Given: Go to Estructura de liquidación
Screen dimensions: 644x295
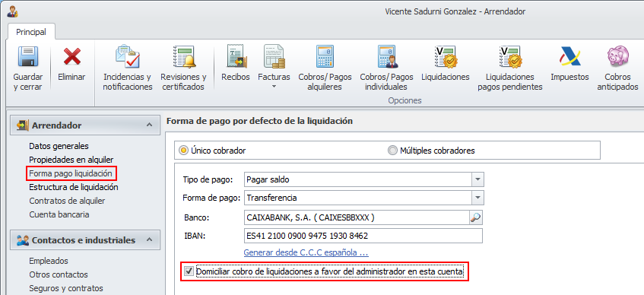Looking at the screenshot, I should coord(74,187).
